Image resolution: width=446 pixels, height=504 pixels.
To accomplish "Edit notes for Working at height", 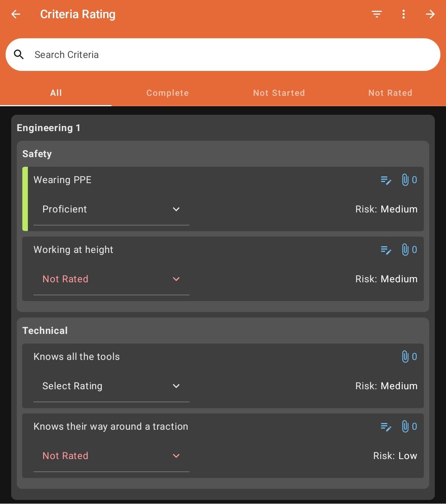I will click(386, 250).
